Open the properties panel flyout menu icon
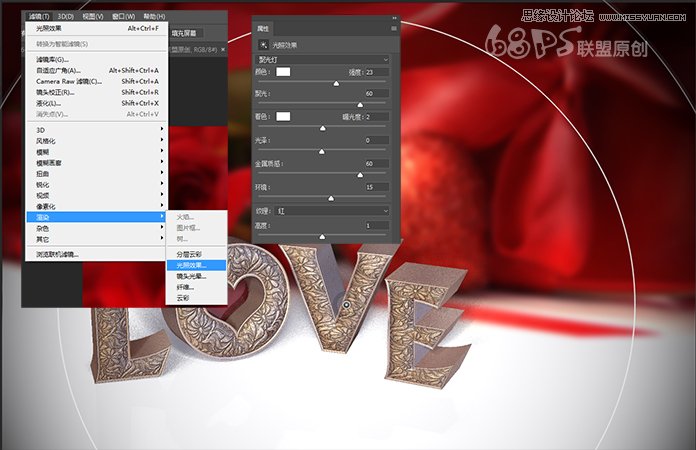Image resolution: width=696 pixels, height=450 pixels. [x=394, y=28]
